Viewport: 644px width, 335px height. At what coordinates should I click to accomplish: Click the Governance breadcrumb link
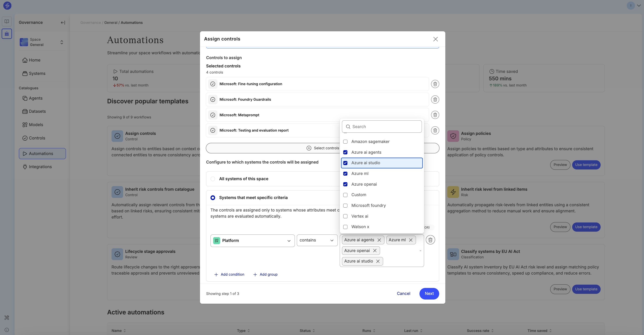click(90, 23)
